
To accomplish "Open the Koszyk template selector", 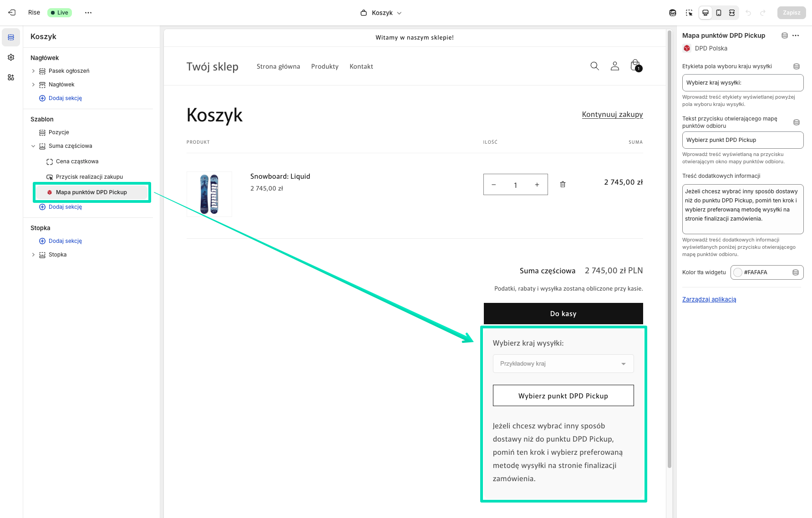I will 381,13.
